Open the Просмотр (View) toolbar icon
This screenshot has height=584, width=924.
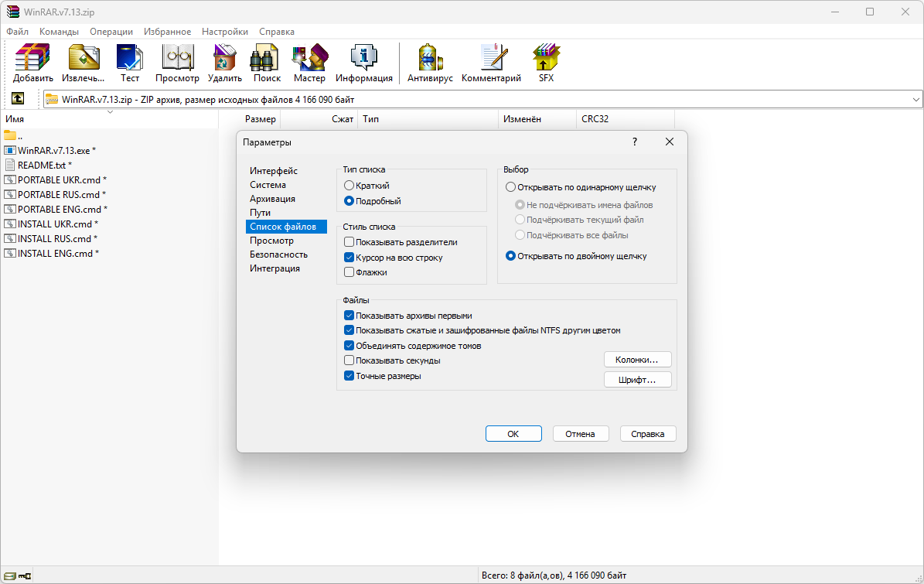coord(177,58)
